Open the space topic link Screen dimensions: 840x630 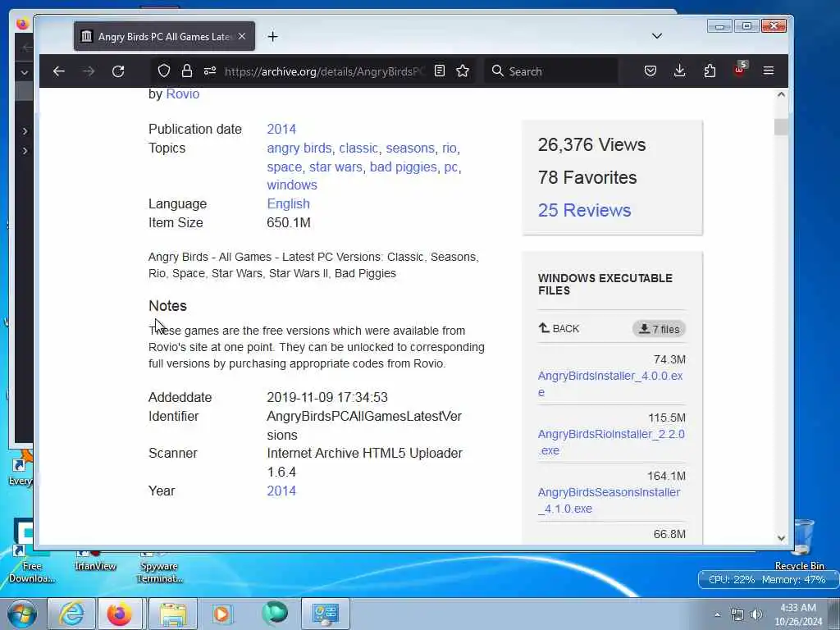tap(285, 167)
